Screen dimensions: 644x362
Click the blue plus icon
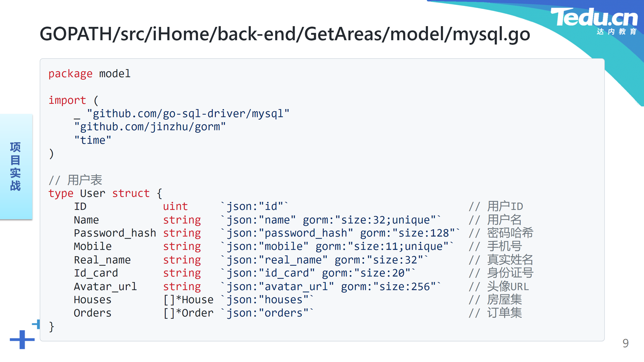tap(22, 339)
